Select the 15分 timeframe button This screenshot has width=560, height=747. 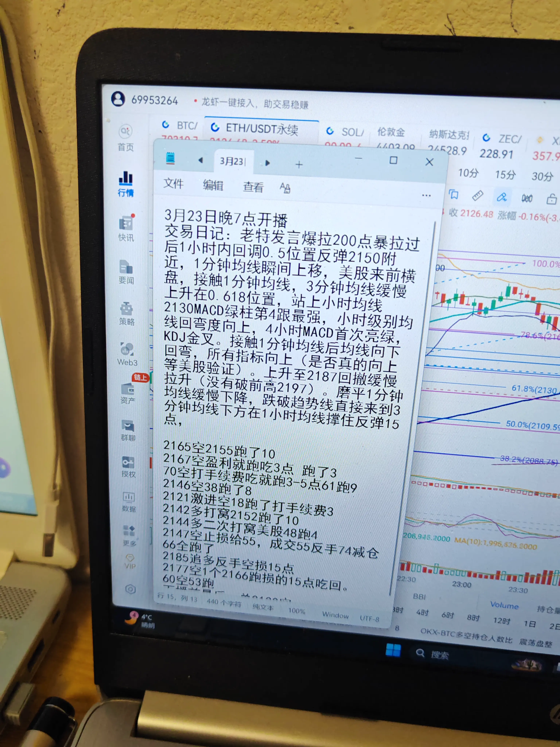[505, 175]
